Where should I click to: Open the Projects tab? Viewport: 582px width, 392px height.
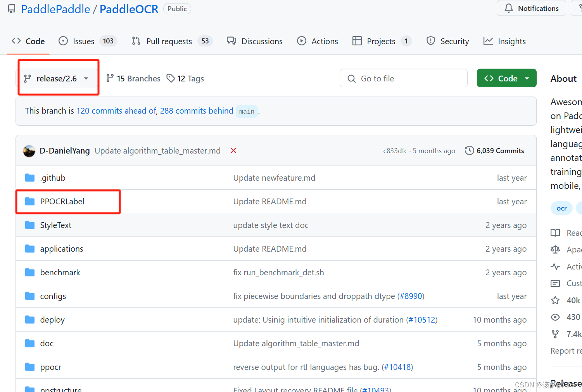coord(382,41)
